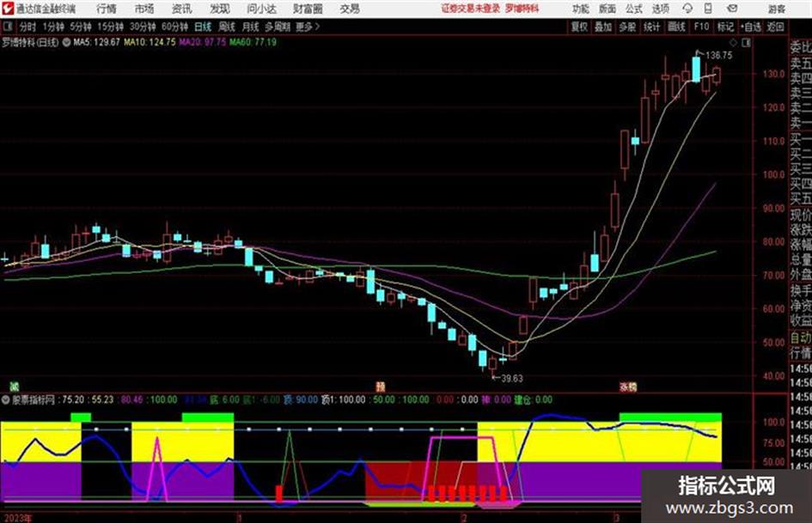Click the MA20: 97.75 label
The width and height of the screenshot is (812, 523).
click(203, 42)
